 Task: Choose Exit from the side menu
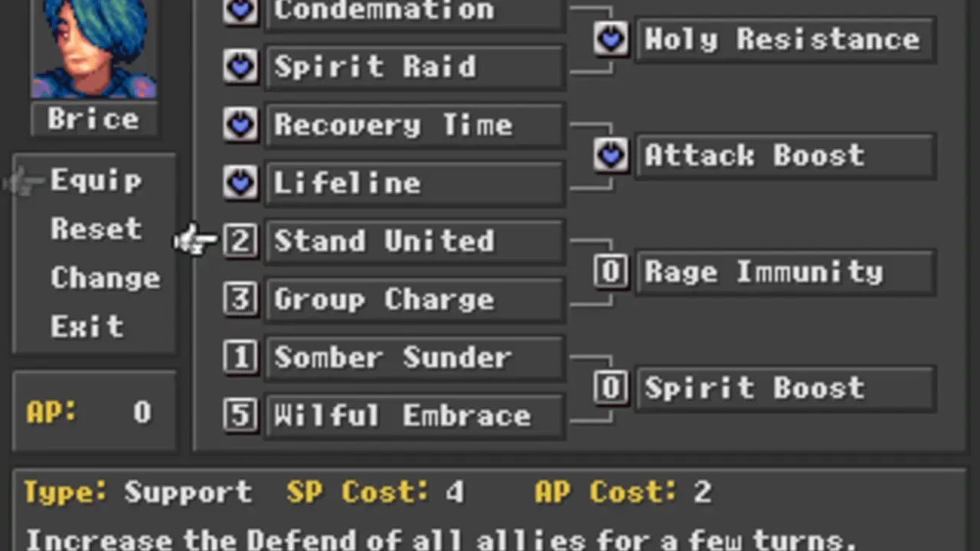[x=87, y=327]
